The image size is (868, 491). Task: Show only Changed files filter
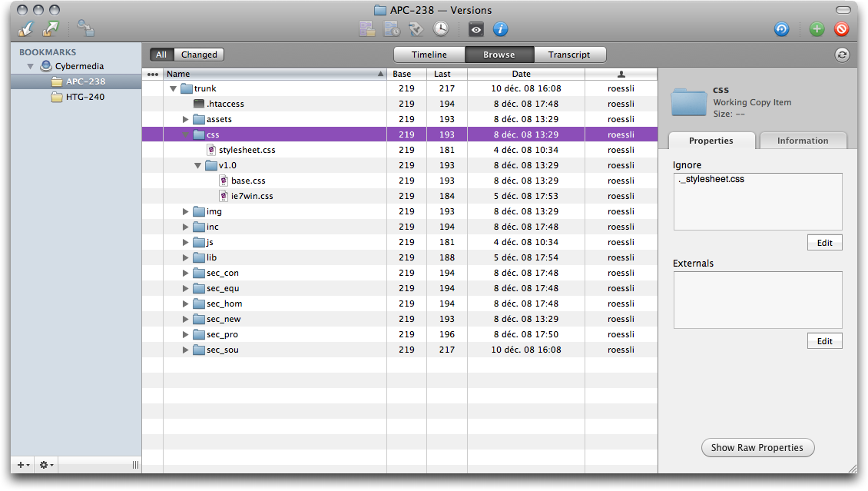(x=199, y=55)
